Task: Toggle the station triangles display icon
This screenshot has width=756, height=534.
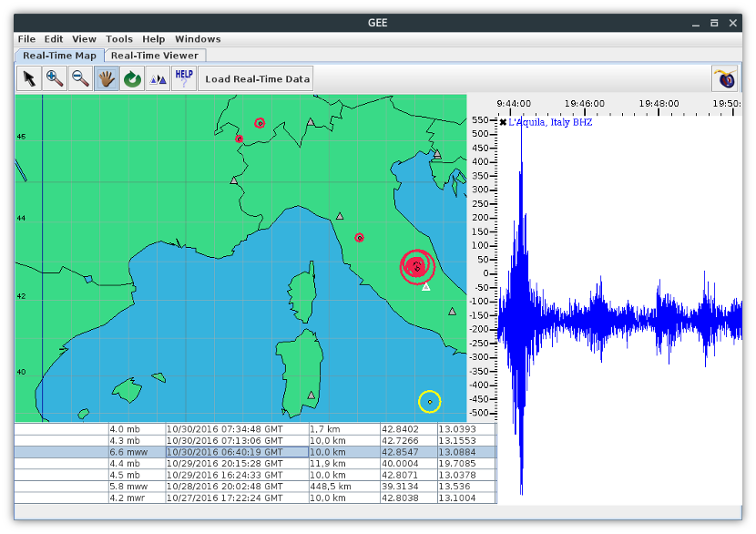Action: point(158,78)
